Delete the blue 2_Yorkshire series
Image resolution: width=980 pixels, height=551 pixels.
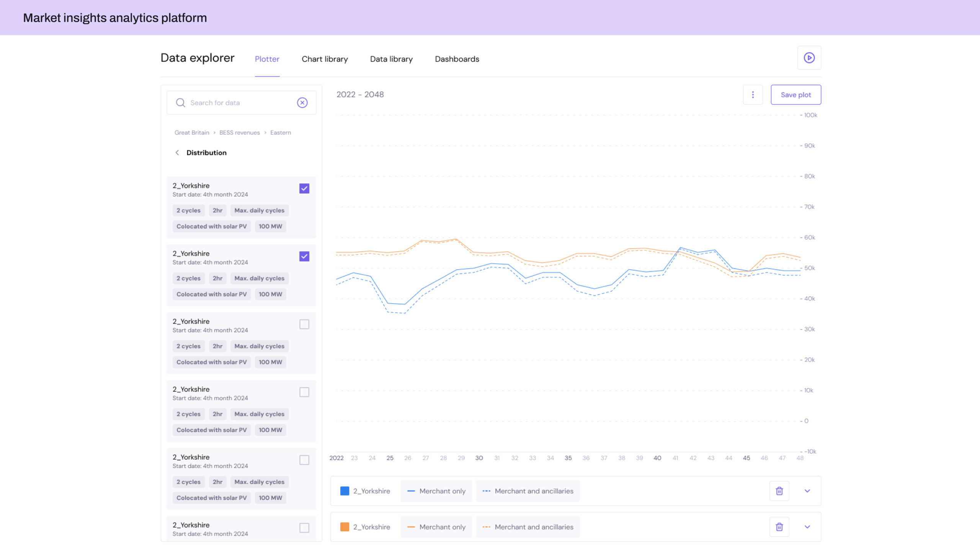coord(779,491)
